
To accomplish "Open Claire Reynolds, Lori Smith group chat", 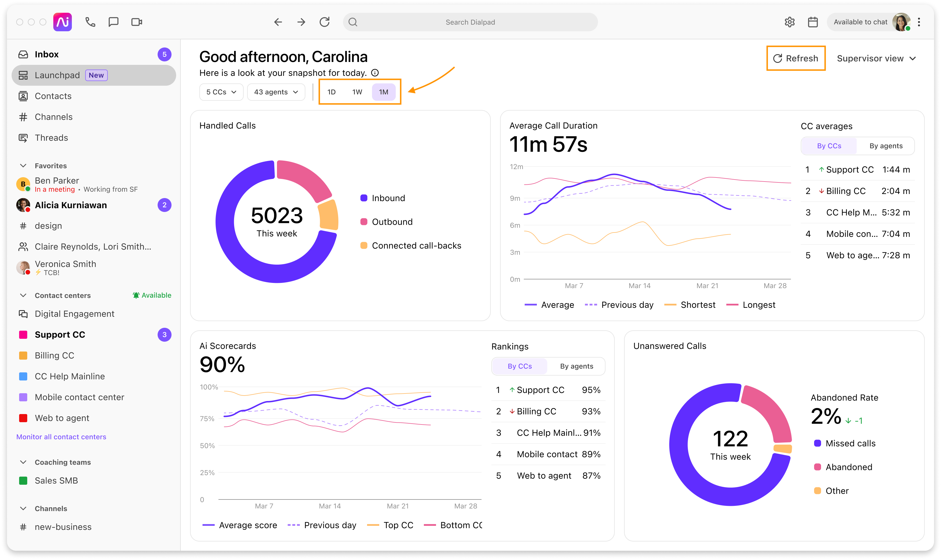I will pos(94,246).
